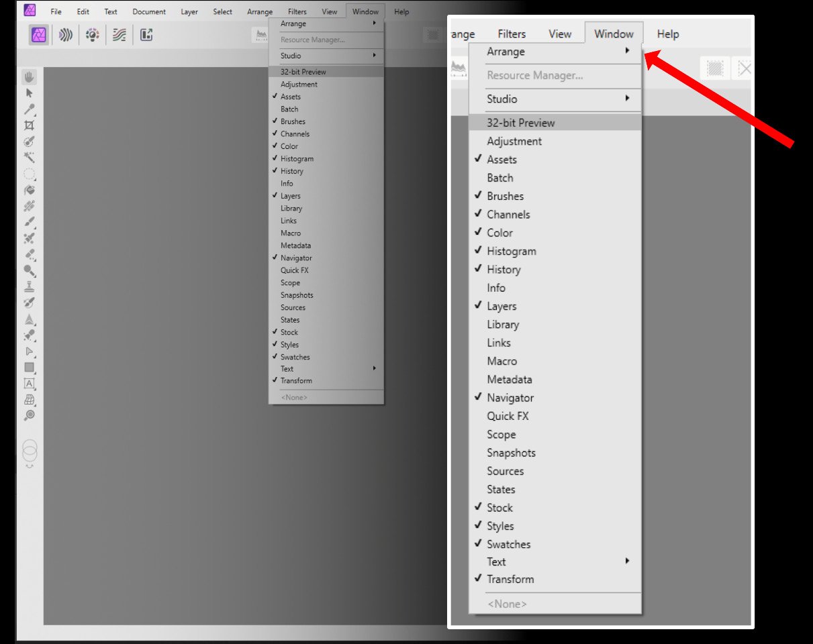The image size is (813, 644).
Task: Switch to the Liquify persona icon
Action: tap(66, 35)
